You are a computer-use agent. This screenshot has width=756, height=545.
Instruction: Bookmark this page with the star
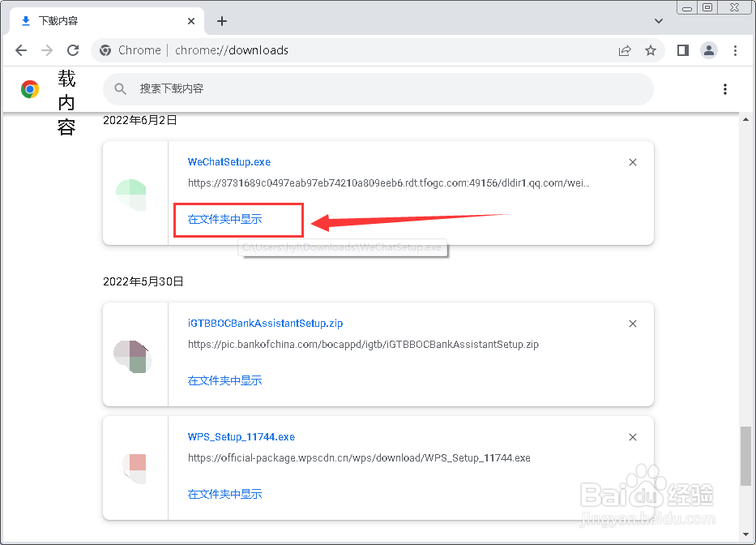[651, 50]
